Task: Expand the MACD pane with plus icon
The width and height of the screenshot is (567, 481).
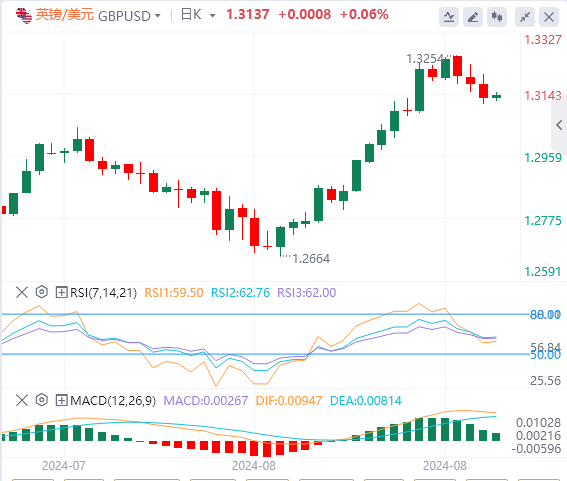Action: pos(61,400)
